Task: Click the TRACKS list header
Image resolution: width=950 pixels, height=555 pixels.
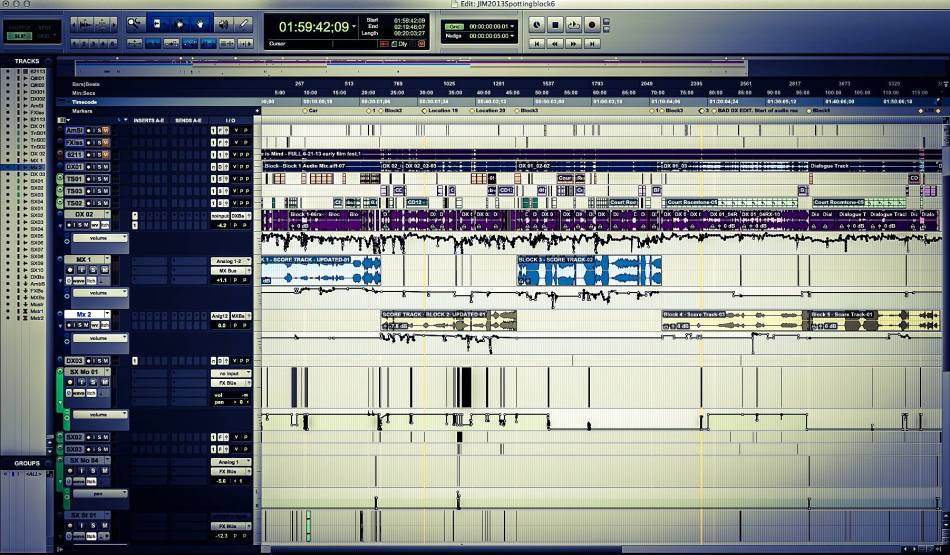Action: (27, 61)
